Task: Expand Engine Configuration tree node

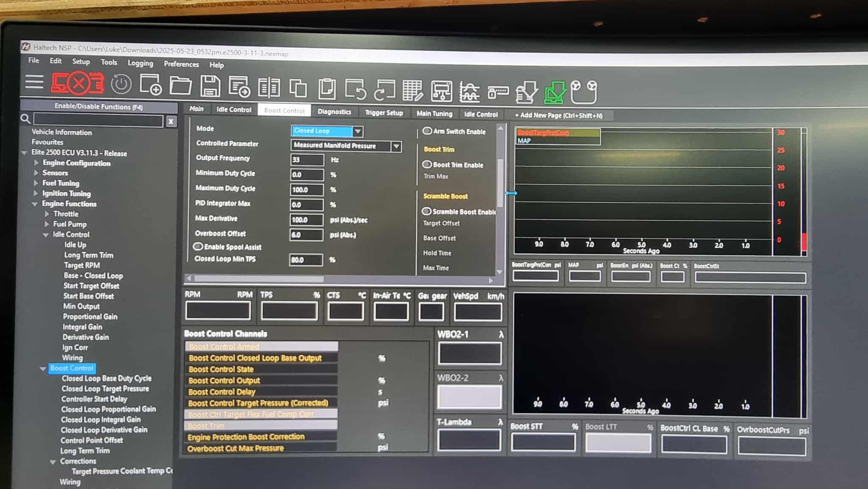Action: (36, 163)
